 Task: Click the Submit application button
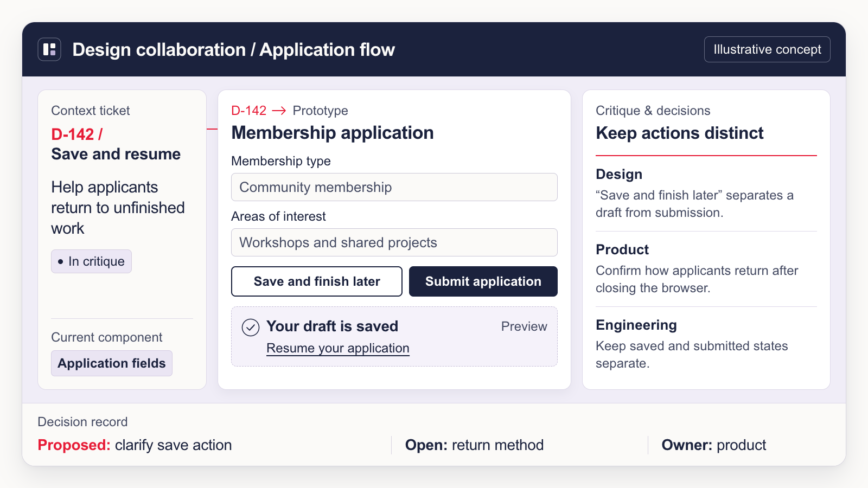[x=483, y=281]
